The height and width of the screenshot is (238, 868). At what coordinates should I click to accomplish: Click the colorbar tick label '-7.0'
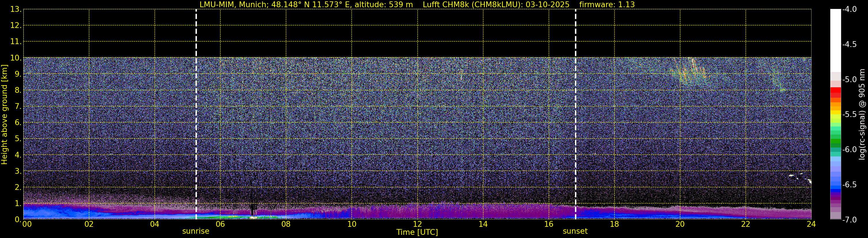(x=849, y=220)
